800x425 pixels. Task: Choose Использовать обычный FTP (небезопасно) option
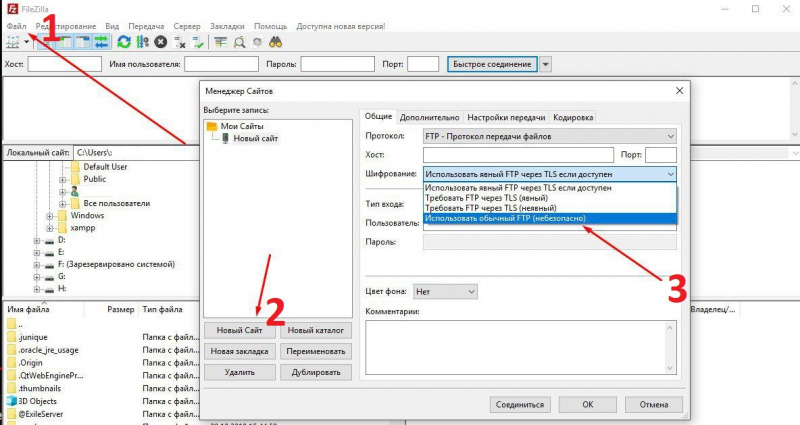(x=549, y=218)
